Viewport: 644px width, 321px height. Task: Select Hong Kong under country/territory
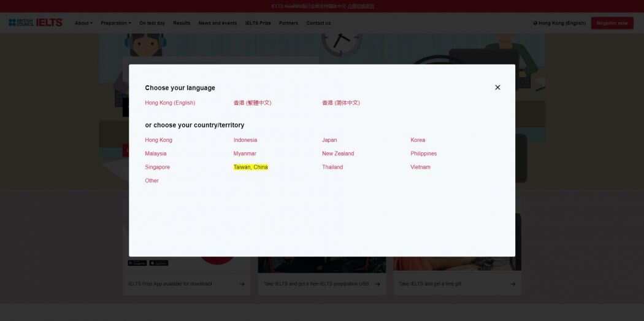[x=158, y=140]
